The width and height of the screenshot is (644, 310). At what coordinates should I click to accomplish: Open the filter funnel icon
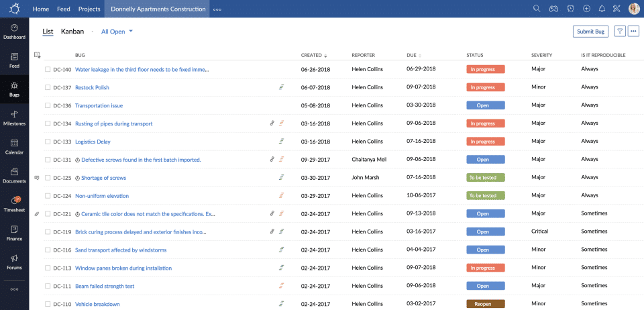(x=620, y=32)
